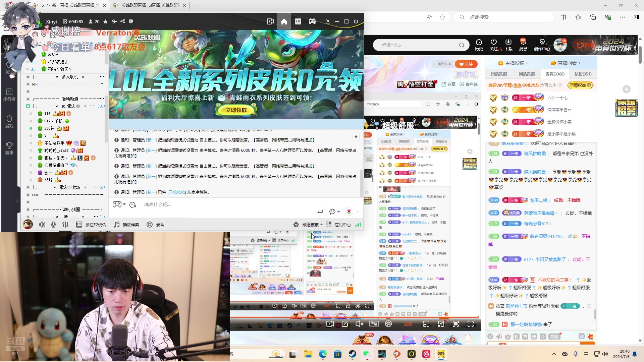This screenshot has height=362, width=644.
Task: Send a flower gift icon in chat box
Action: coord(349,212)
